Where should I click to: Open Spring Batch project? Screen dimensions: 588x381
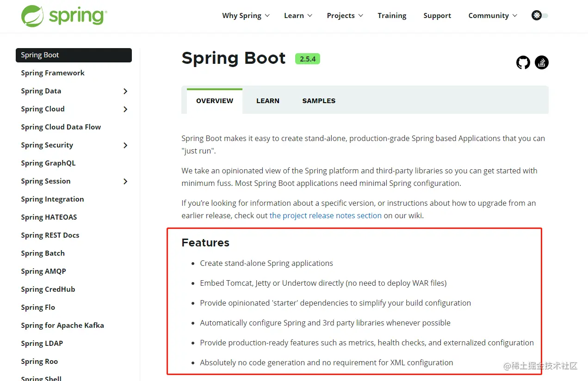click(43, 253)
